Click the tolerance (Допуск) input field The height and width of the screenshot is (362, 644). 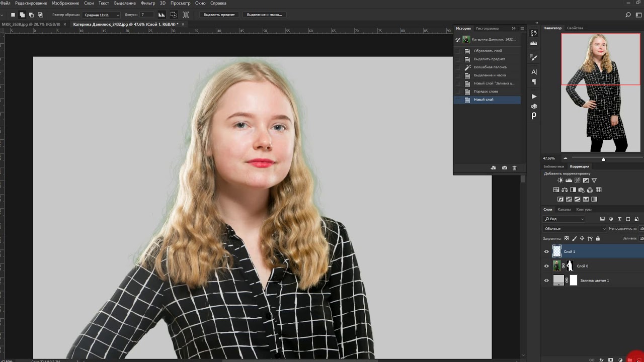pos(146,15)
